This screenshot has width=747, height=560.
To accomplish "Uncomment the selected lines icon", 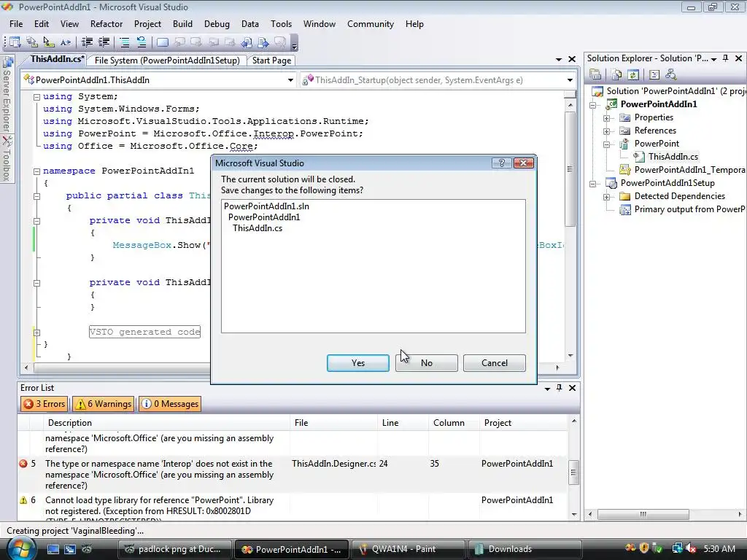I will click(142, 42).
